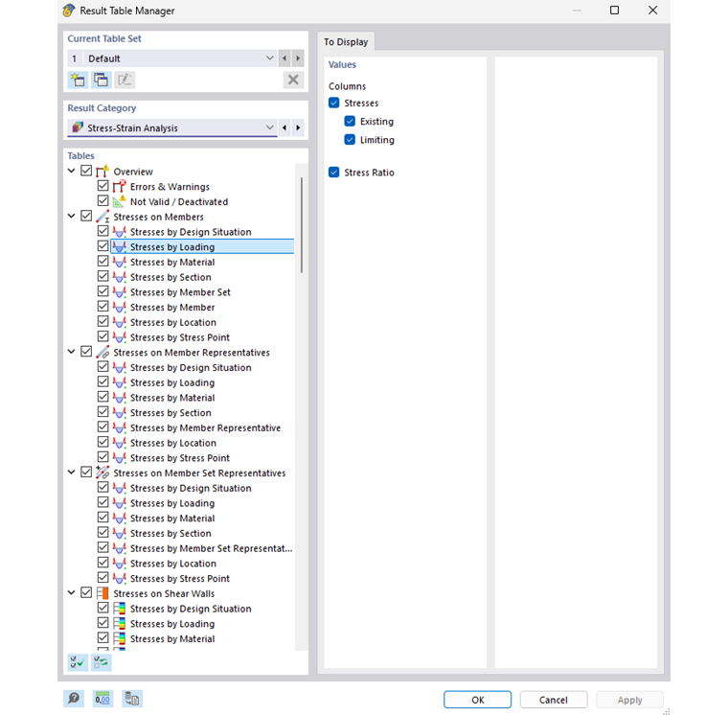
Task: Toggle the Limiting stresses checkbox
Action: 350,139
